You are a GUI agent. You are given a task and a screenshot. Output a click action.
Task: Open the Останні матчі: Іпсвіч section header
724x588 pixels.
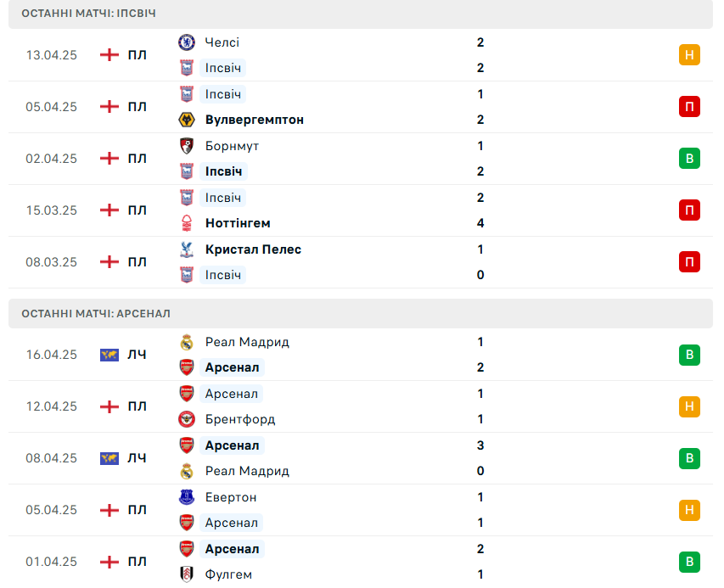pos(361,14)
